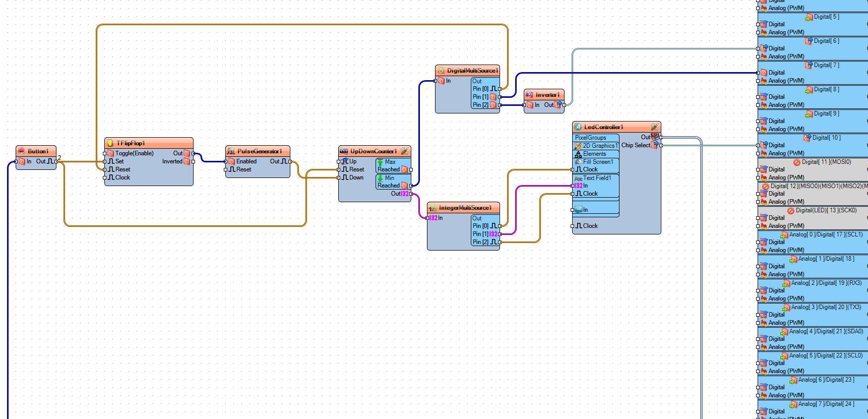Click the Digital[ 11 ](MOSI0) disabled icon
Image resolution: width=868 pixels, height=419 pixels.
coord(797,162)
